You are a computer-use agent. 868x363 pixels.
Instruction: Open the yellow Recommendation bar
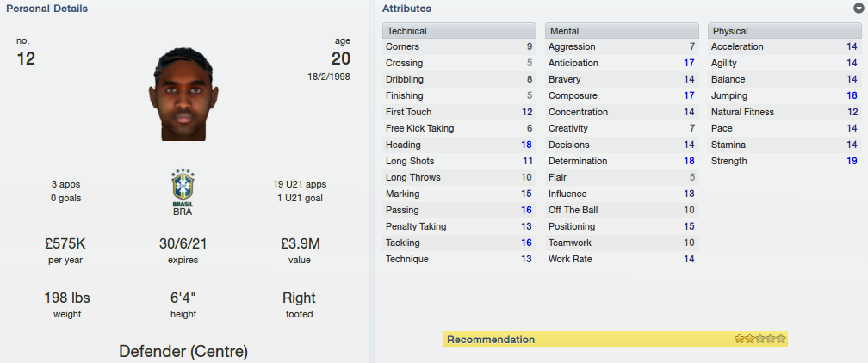click(616, 339)
